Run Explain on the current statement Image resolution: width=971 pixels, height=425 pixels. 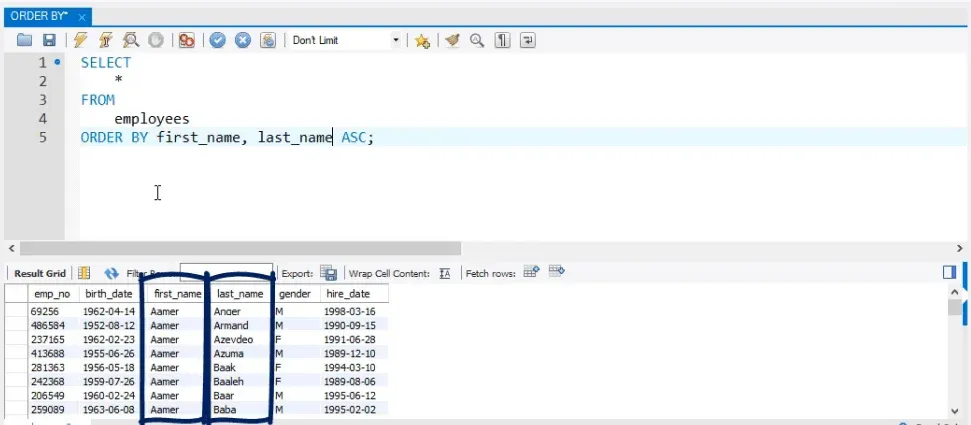[x=130, y=41]
